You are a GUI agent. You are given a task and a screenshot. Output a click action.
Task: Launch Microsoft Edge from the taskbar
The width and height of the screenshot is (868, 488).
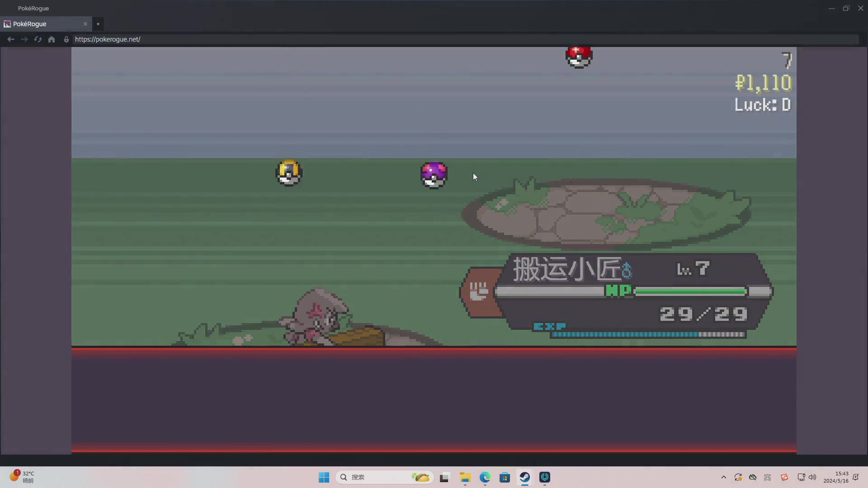point(485,477)
